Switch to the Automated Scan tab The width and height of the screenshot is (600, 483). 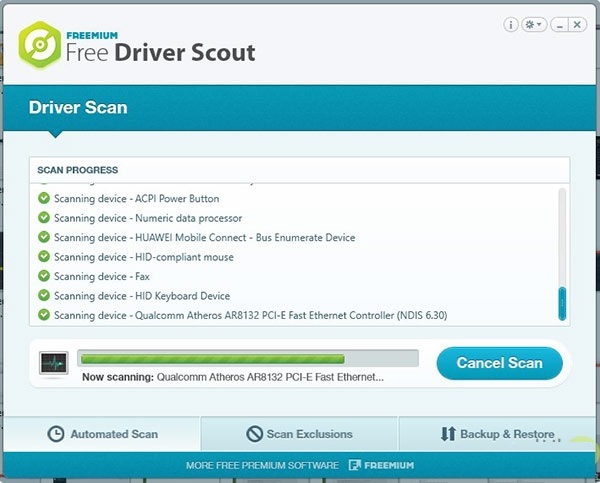point(102,434)
